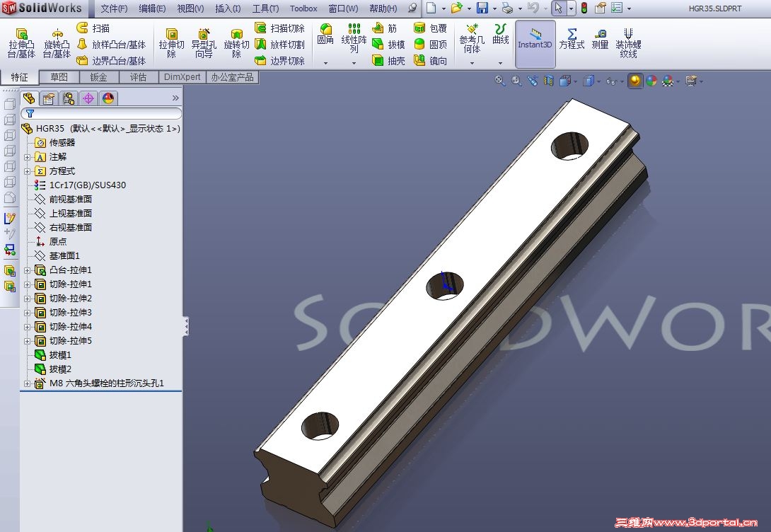Image resolution: width=771 pixels, height=532 pixels.
Task: Open the 曲线 curves tool
Action: (500, 35)
